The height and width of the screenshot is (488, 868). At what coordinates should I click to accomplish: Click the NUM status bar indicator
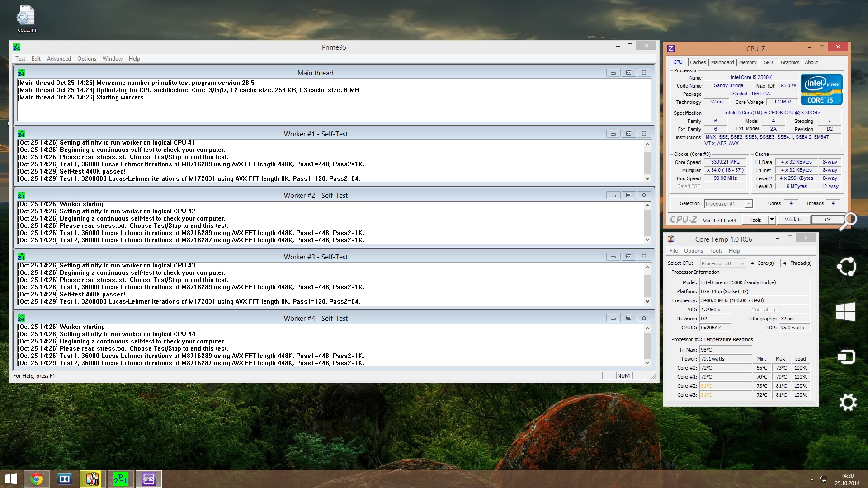623,376
